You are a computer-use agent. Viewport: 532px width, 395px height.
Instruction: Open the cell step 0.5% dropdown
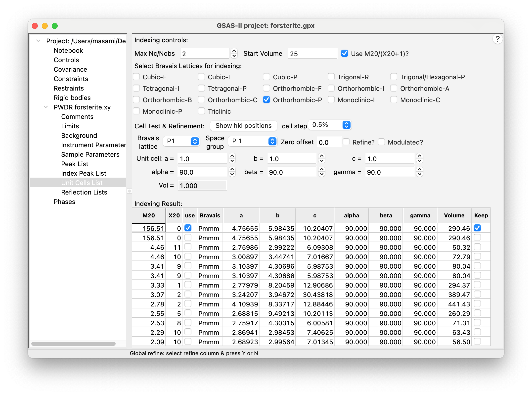coord(330,125)
